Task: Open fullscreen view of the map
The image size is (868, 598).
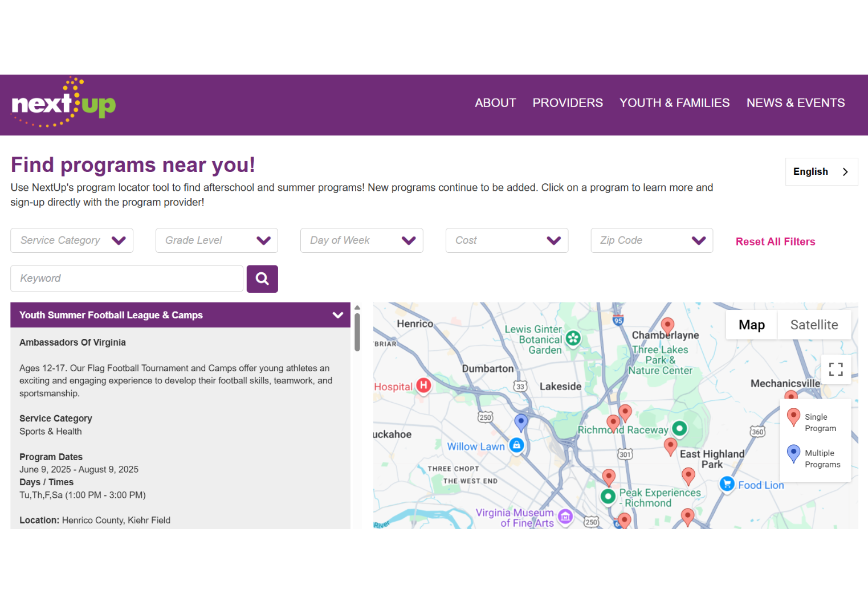Action: (x=836, y=369)
